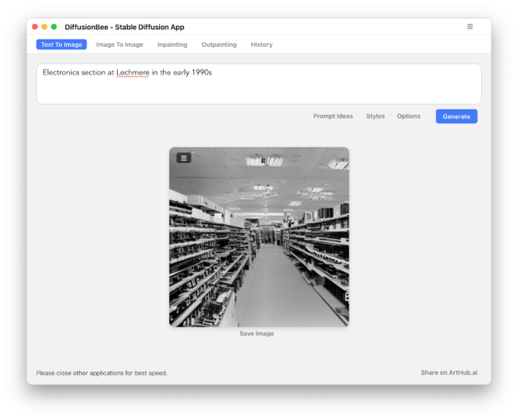Show Prompt Ideas
This screenshot has width=518, height=420.
(x=333, y=116)
